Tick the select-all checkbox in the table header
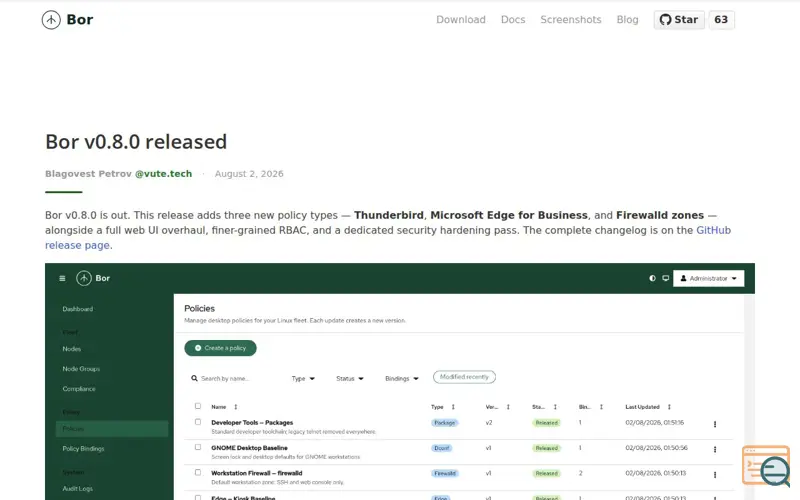This screenshot has height=500, width=800. point(198,407)
